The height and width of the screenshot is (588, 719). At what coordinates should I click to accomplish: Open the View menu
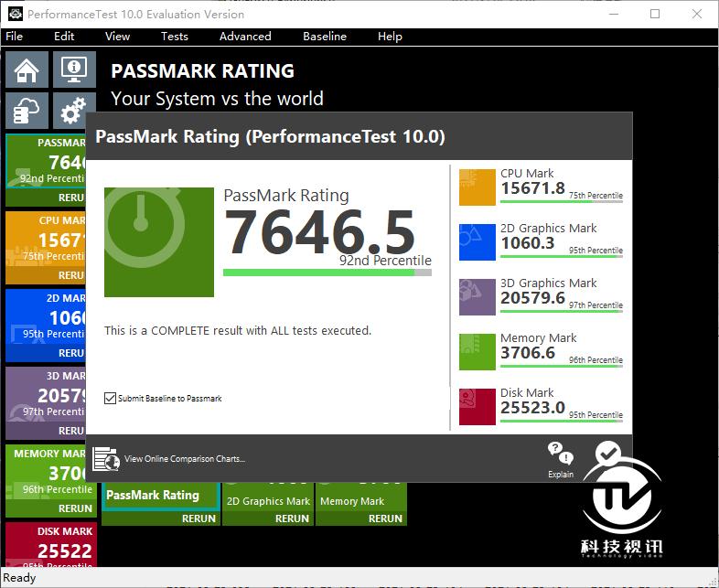[117, 37]
